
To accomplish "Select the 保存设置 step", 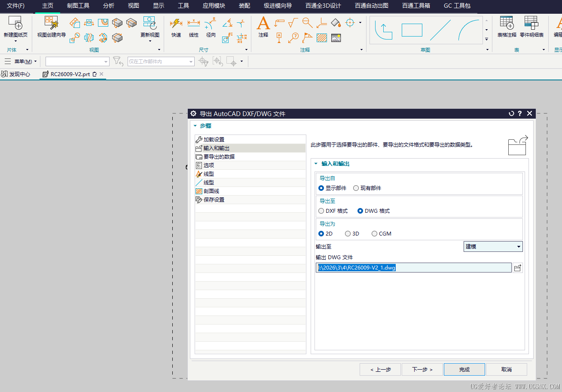I will 250,200.
